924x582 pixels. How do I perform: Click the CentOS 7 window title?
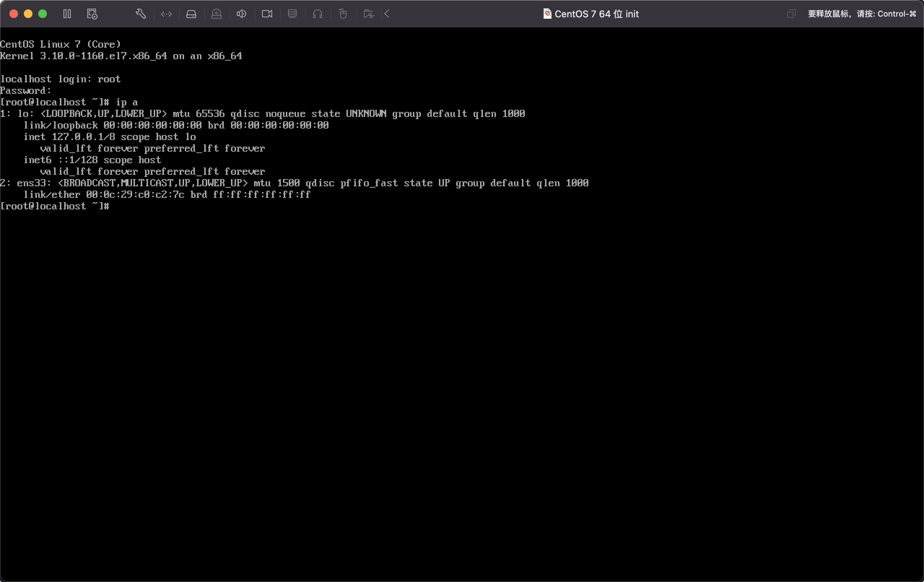pyautogui.click(x=596, y=14)
